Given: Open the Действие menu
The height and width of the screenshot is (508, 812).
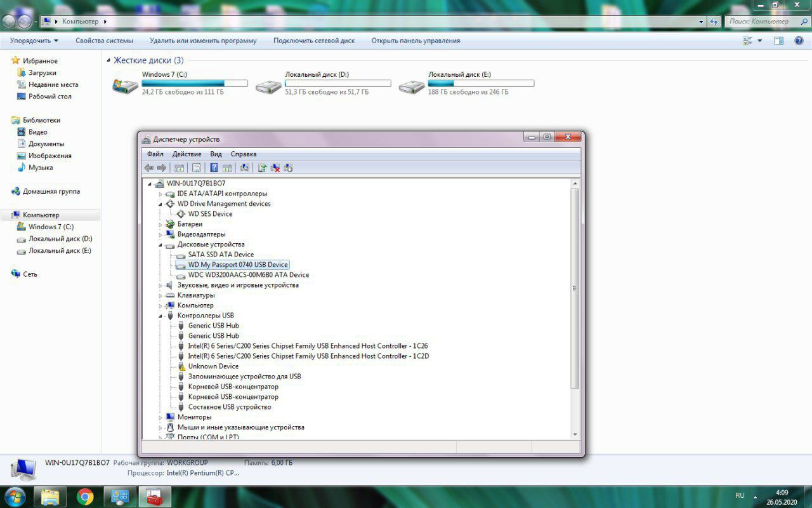Looking at the screenshot, I should (187, 154).
